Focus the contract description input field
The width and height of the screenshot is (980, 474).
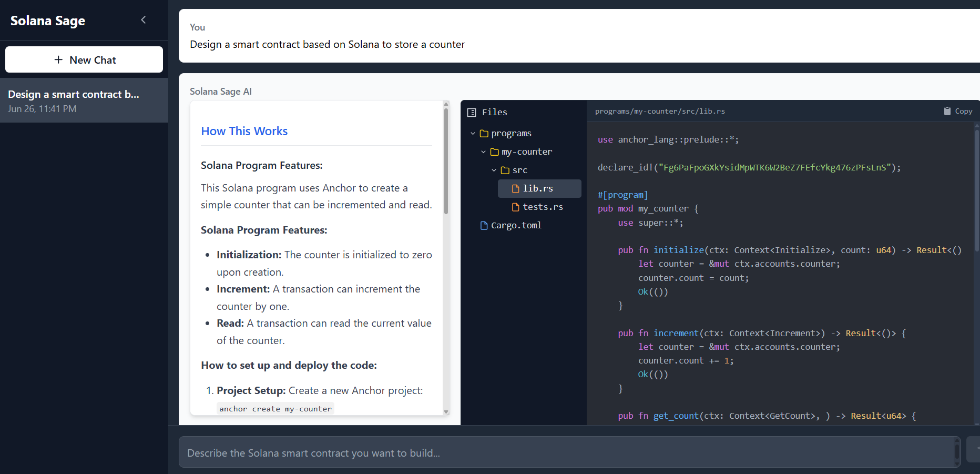pos(569,452)
